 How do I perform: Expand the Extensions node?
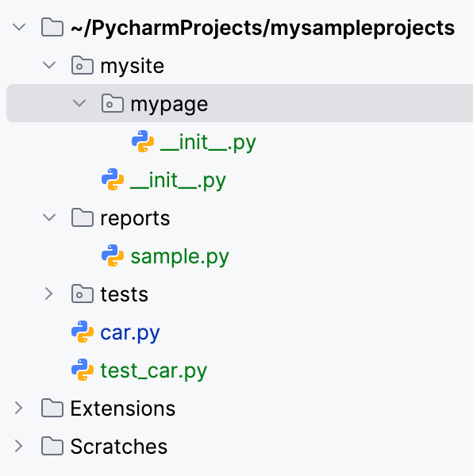(x=19, y=408)
